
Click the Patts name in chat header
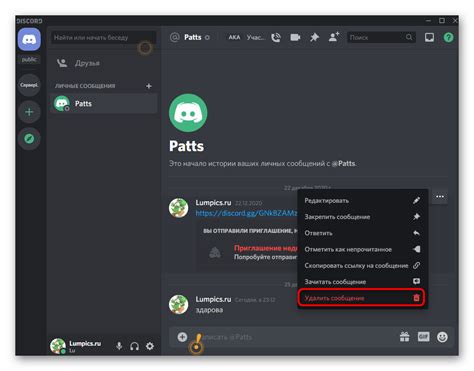[x=193, y=37]
